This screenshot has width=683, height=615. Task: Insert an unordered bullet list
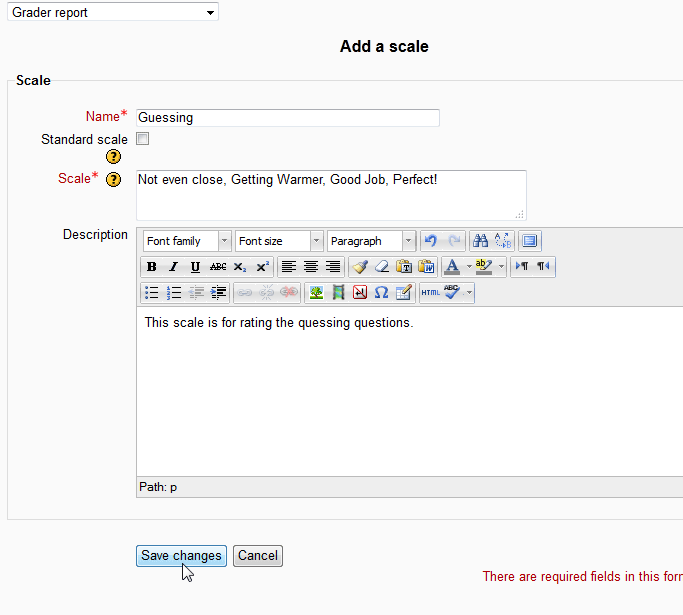152,293
